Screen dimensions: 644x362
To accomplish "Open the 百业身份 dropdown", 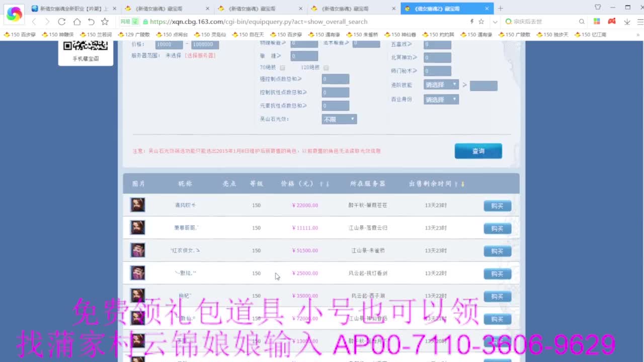I will (x=441, y=100).
